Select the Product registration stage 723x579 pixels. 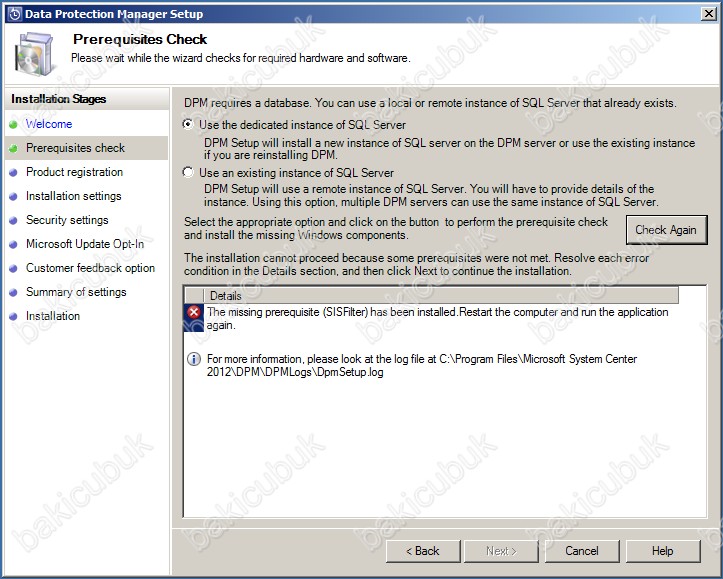tap(74, 172)
